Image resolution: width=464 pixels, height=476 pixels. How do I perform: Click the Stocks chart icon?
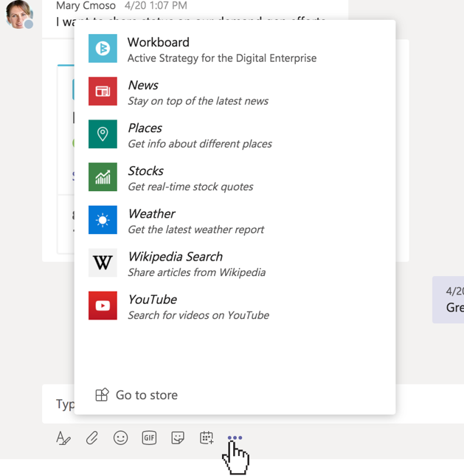(x=103, y=177)
